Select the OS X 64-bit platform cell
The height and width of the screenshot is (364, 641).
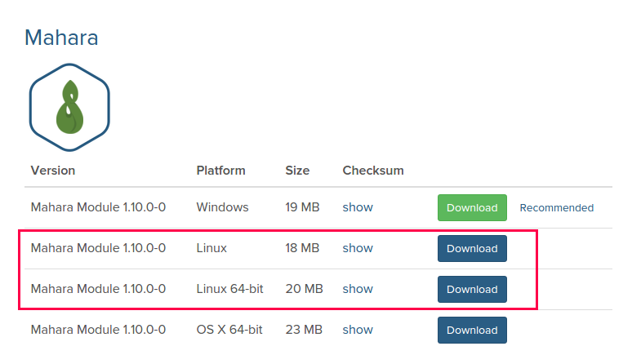229,330
